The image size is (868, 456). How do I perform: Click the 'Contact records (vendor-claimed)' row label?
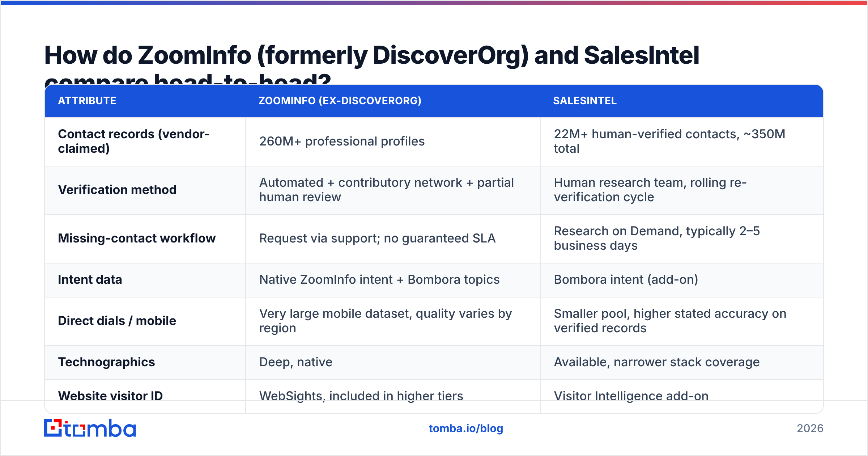[134, 141]
